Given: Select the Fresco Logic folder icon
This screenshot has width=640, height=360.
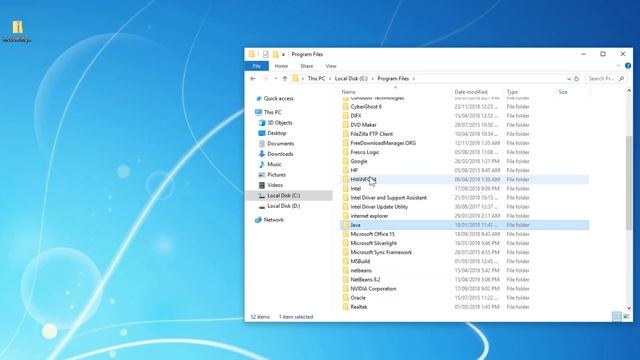Looking at the screenshot, I should [346, 152].
